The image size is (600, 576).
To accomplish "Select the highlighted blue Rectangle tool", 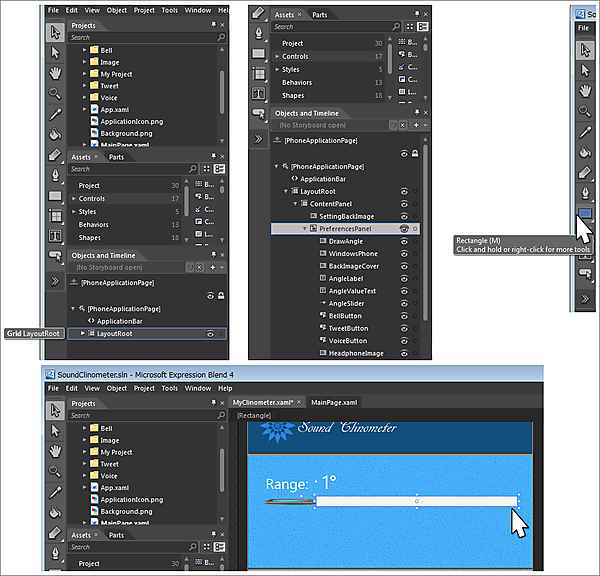I will [x=585, y=215].
